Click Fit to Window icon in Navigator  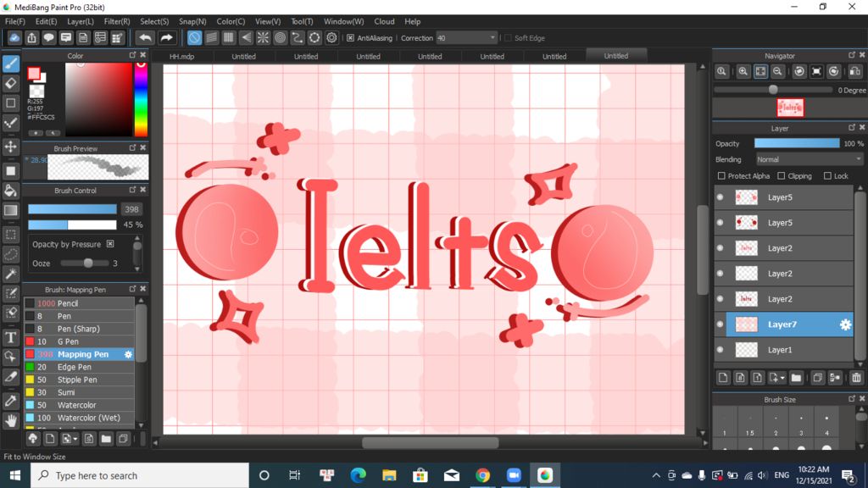tap(760, 71)
